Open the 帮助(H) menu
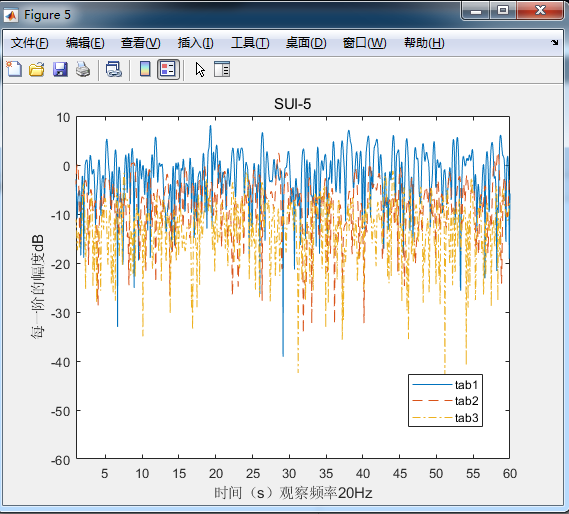 coord(424,43)
